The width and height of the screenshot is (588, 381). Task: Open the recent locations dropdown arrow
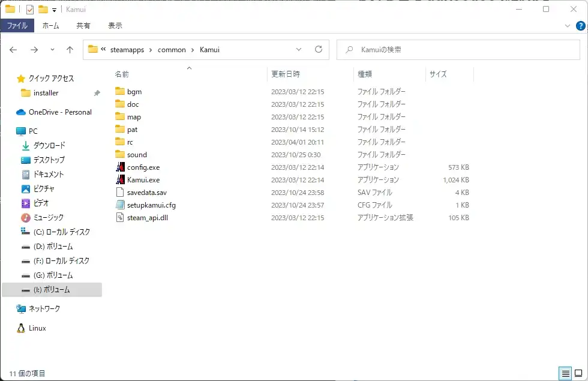pos(52,50)
